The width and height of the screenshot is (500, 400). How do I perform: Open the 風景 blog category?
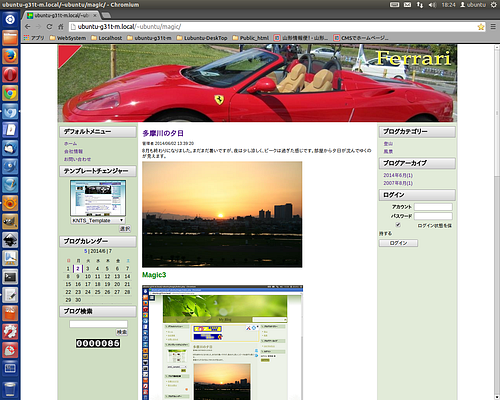point(388,151)
